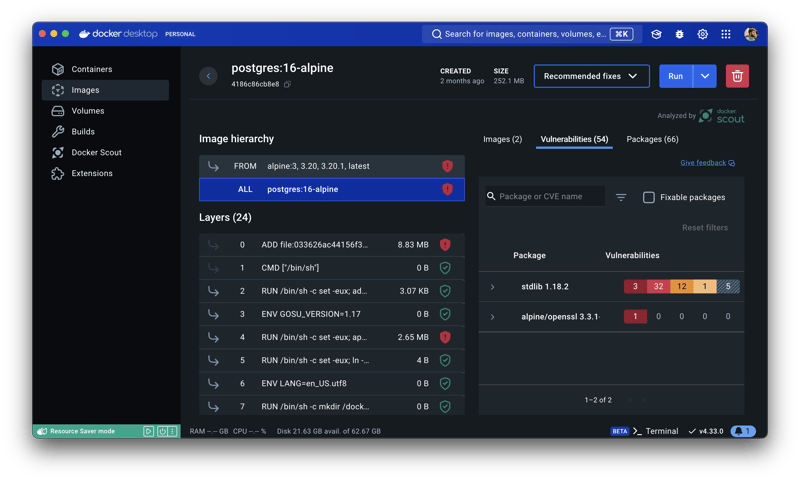Select layer 2 RUN set -eux; ad...
Image resolution: width=800 pixels, height=481 pixels.
point(332,291)
